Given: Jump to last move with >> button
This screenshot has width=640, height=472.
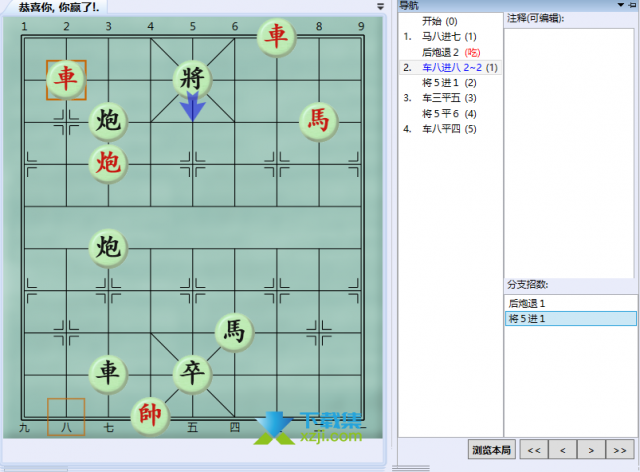Looking at the screenshot, I should pyautogui.click(x=620, y=450).
